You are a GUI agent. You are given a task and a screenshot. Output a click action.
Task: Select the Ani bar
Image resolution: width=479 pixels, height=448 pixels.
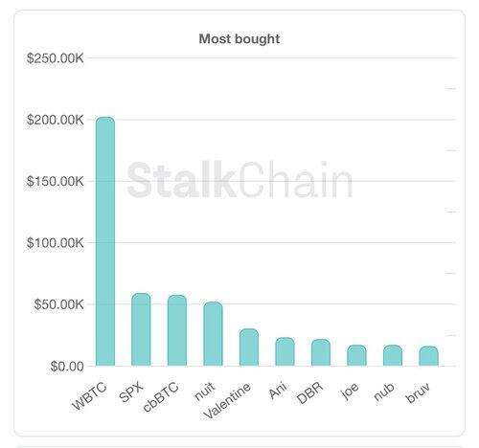coord(285,351)
